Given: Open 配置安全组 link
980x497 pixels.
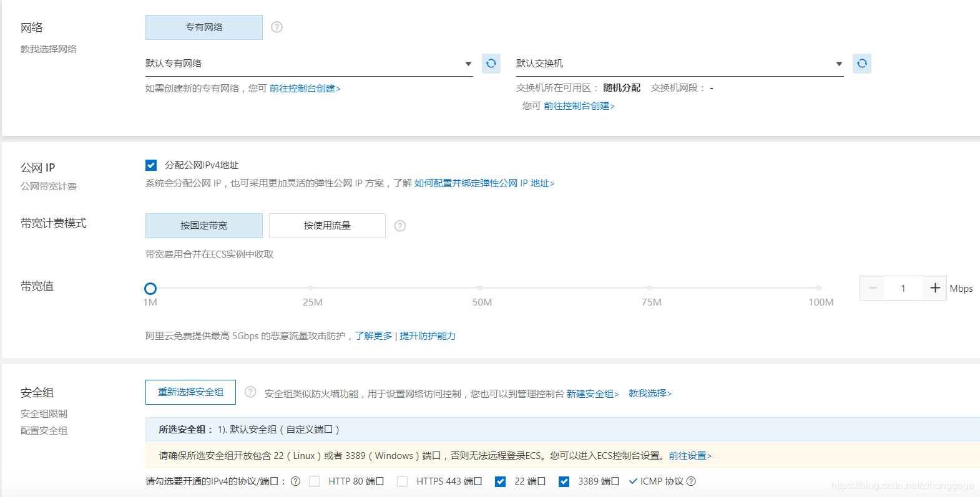Looking at the screenshot, I should (44, 431).
